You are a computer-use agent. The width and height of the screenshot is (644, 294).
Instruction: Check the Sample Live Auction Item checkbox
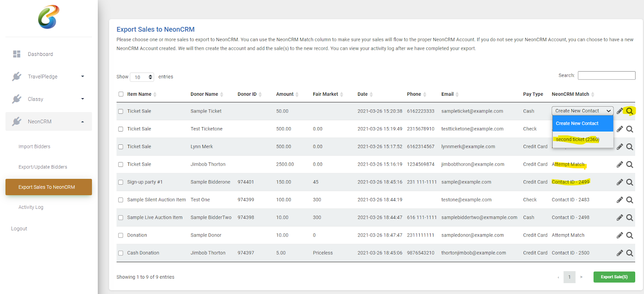[121, 218]
